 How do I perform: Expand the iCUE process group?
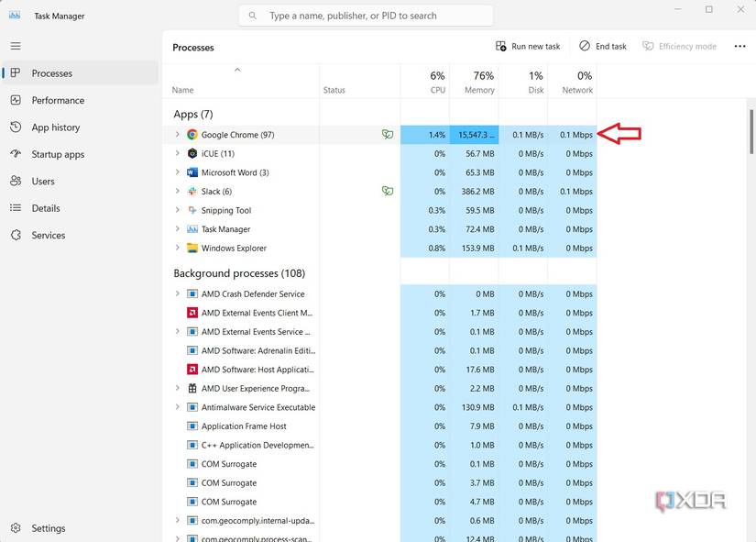click(x=177, y=153)
